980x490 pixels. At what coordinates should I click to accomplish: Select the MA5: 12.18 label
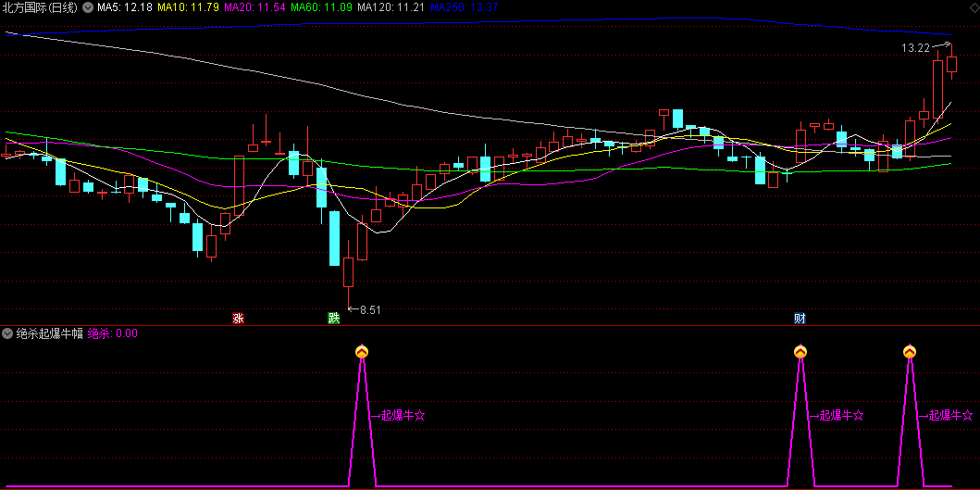point(124,7)
